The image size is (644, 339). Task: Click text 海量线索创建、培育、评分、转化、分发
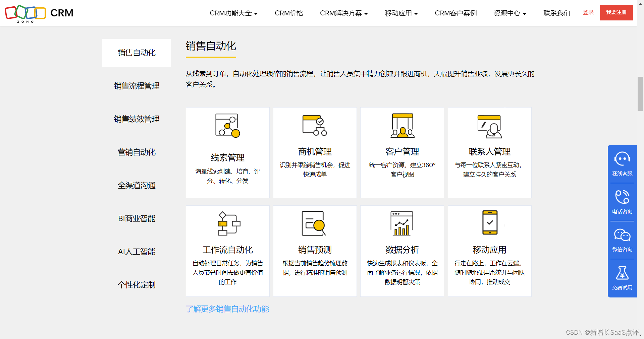click(227, 176)
